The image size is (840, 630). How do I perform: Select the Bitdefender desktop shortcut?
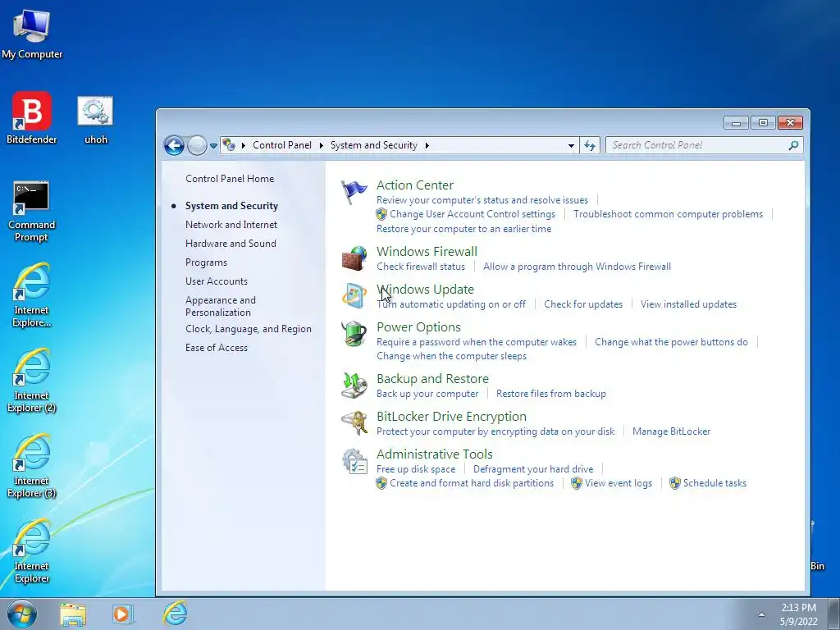(x=32, y=118)
